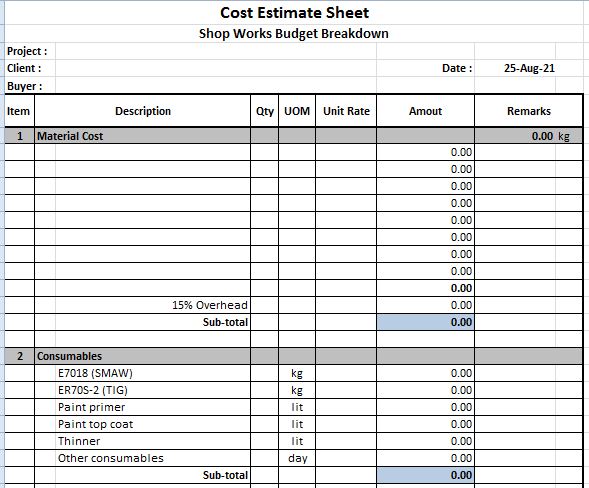This screenshot has height=488, width=589.
Task: Select item number 2 cell
Action: coord(20,356)
